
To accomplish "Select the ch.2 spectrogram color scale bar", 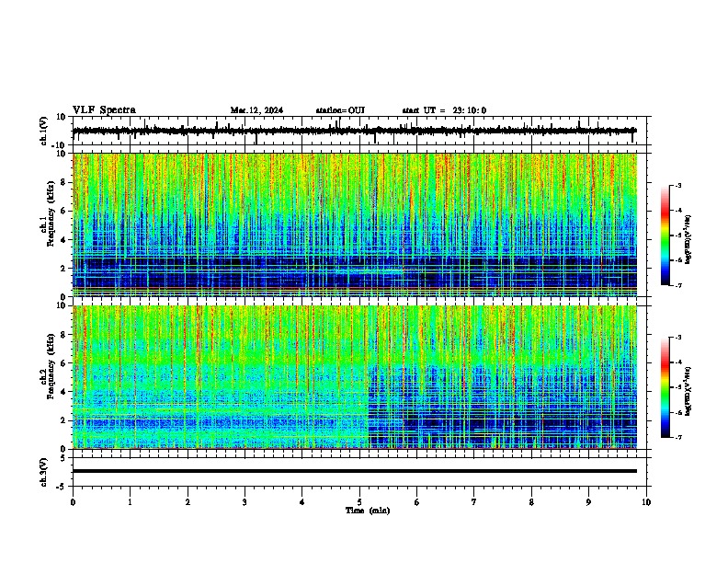I will tap(665, 387).
